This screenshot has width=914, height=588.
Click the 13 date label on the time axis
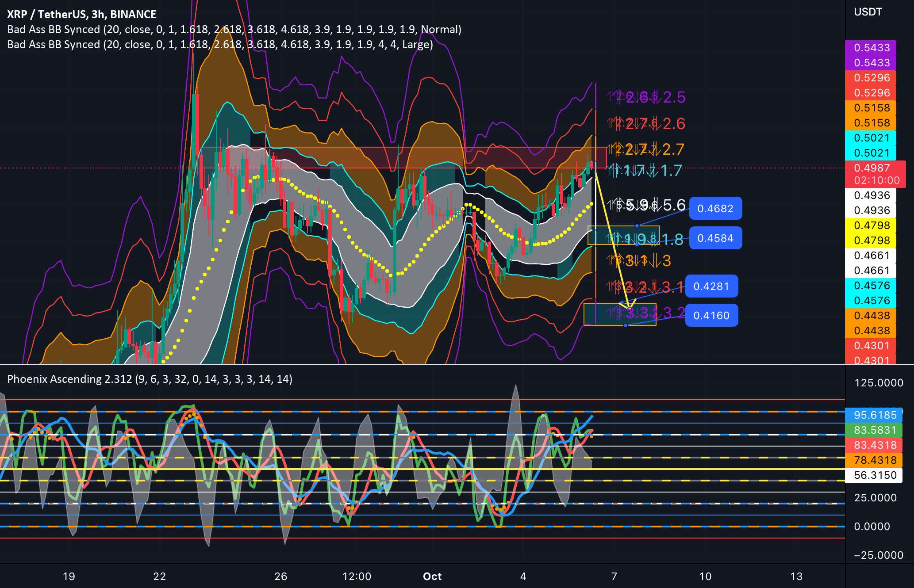point(796,576)
